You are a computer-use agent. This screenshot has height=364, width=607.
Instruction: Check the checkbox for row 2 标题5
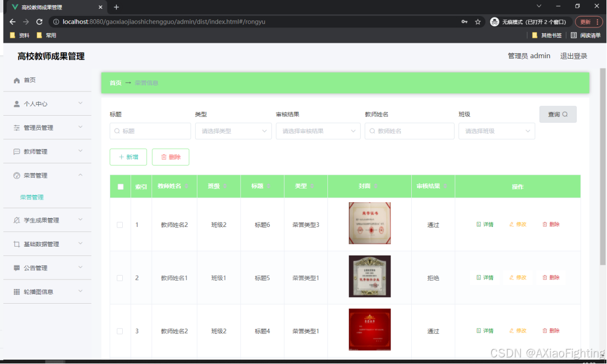click(x=120, y=278)
